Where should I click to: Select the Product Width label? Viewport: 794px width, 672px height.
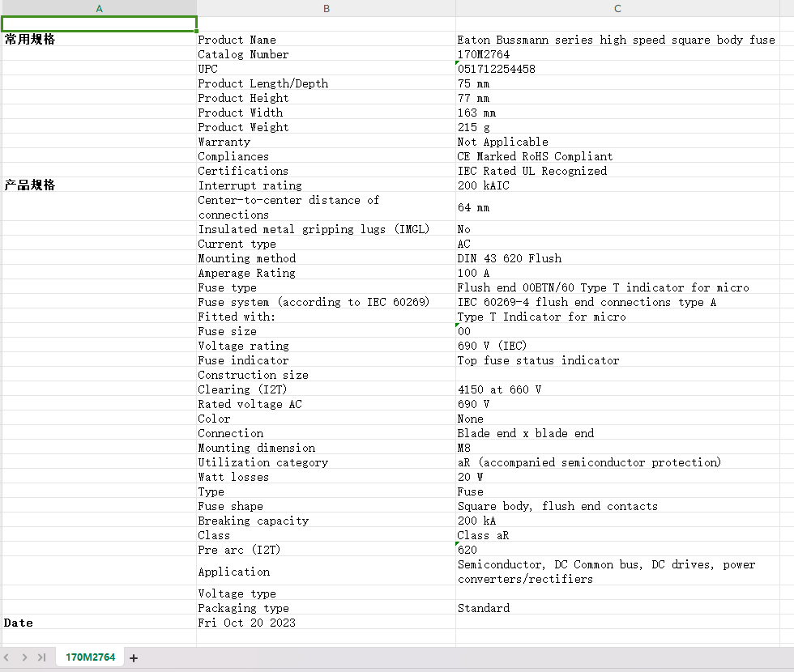pos(326,113)
